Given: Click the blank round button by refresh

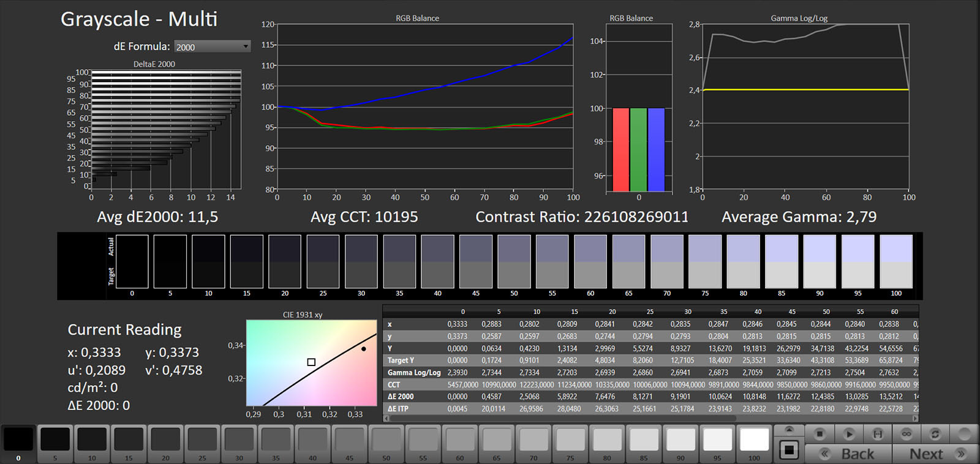Looking at the screenshot, I should [x=964, y=434].
